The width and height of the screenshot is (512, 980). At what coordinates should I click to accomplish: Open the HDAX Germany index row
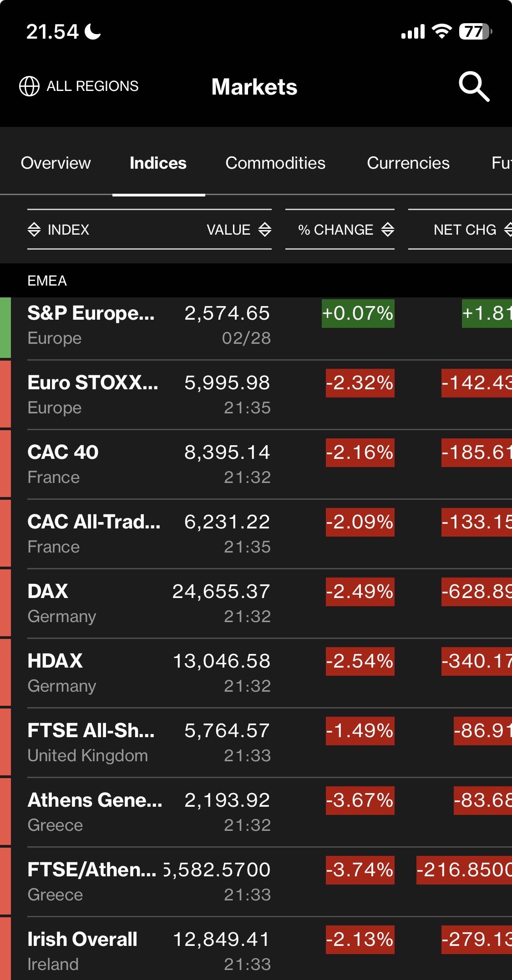pyautogui.click(x=137, y=673)
